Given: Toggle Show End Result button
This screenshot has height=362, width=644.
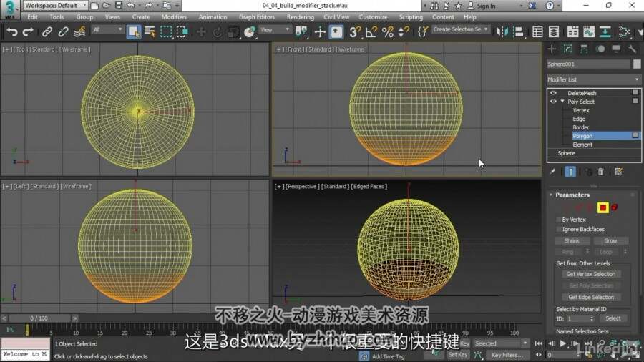Looking at the screenshot, I should [x=570, y=172].
